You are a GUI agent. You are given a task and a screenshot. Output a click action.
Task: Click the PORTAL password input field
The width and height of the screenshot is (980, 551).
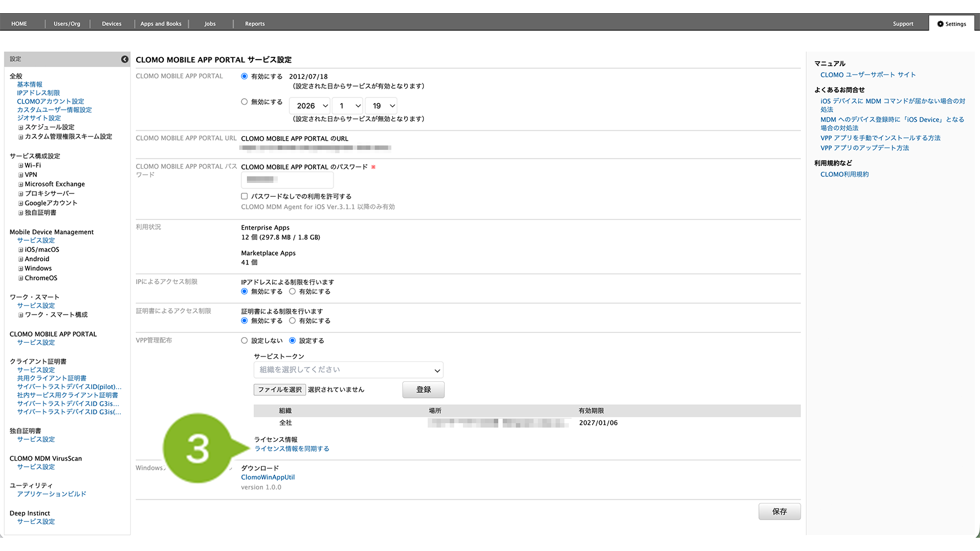287,180
